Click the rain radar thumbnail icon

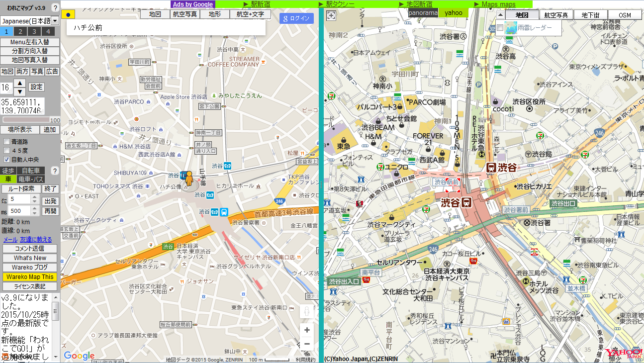510,28
